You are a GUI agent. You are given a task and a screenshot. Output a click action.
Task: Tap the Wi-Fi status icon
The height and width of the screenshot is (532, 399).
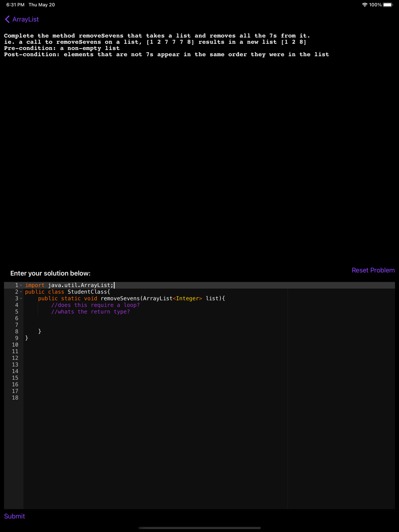point(364,5)
